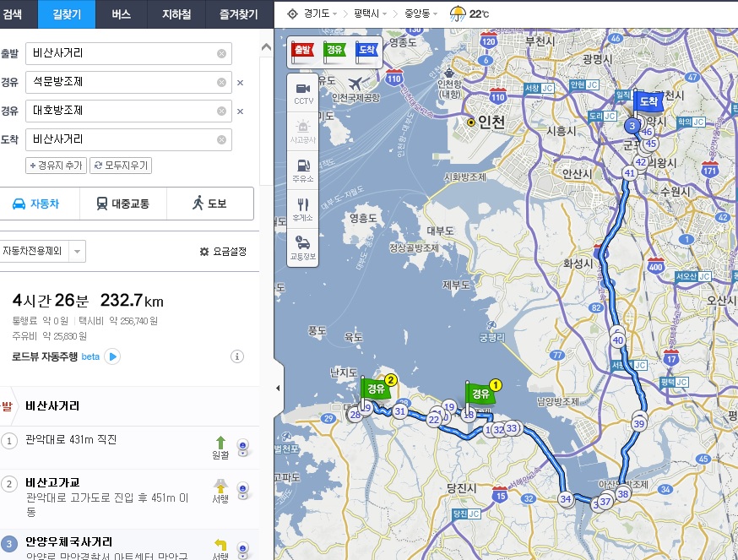Click the 경유지 추가 button
This screenshot has width=738, height=560.
pos(57,166)
